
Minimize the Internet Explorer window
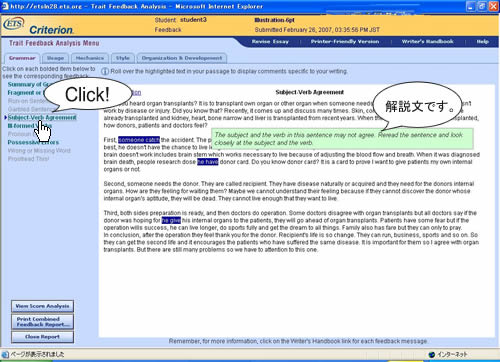471,6
